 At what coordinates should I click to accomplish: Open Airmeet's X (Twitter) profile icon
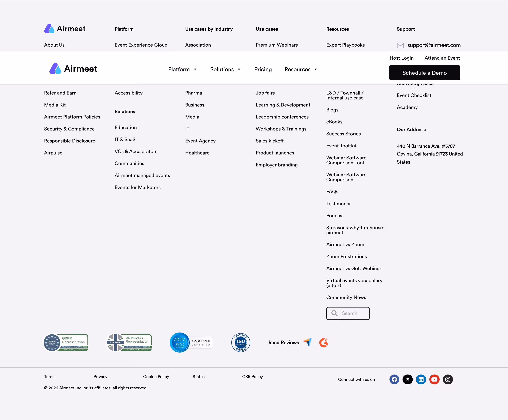coord(408,379)
